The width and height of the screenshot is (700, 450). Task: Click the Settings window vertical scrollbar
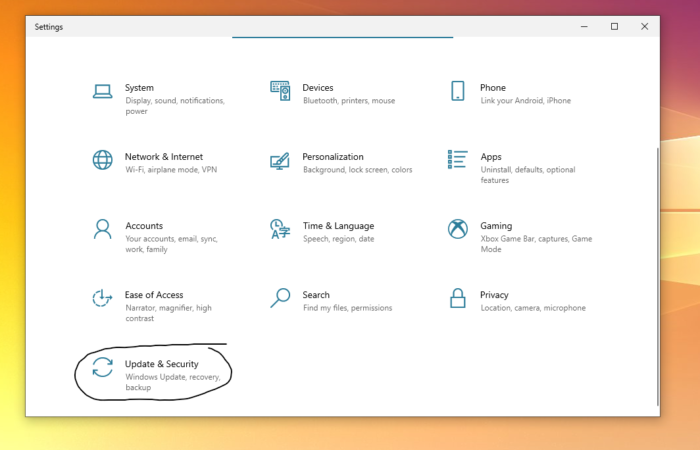[x=658, y=277]
